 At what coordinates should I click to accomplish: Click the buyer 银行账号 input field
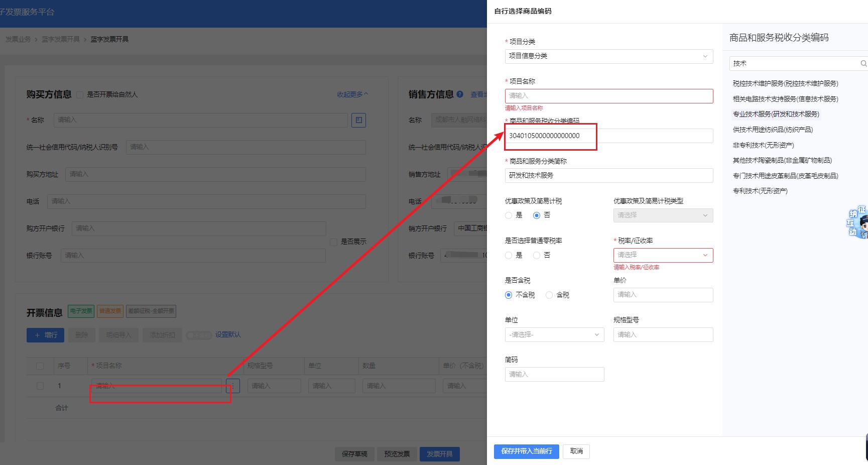pyautogui.click(x=193, y=256)
